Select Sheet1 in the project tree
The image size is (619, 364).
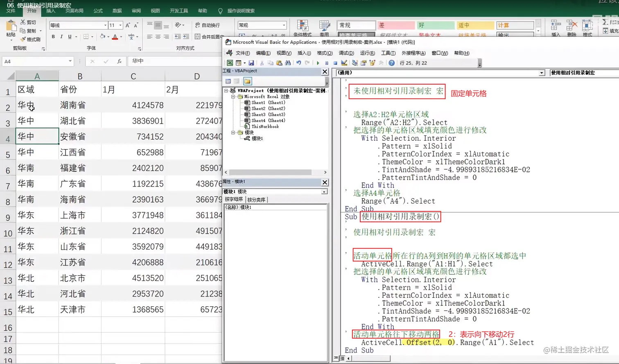coord(264,103)
